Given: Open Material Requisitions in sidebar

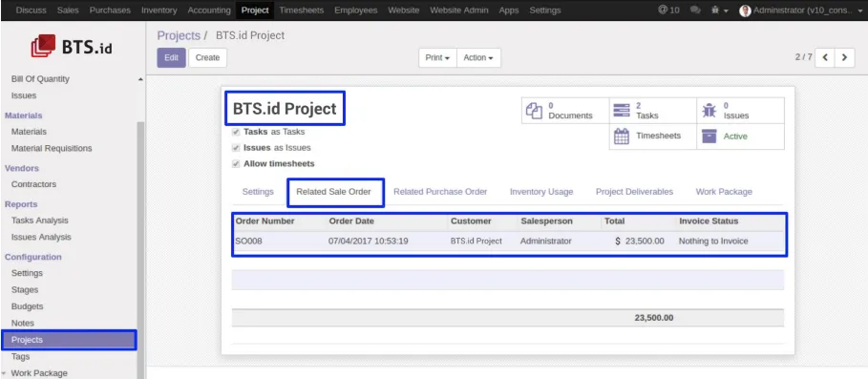Looking at the screenshot, I should point(52,148).
